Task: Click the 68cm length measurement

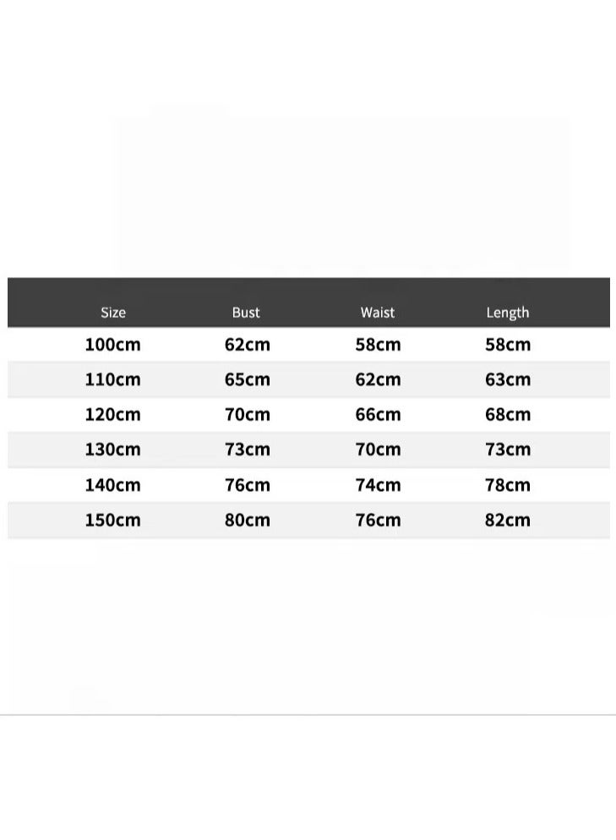Action: pos(508,415)
